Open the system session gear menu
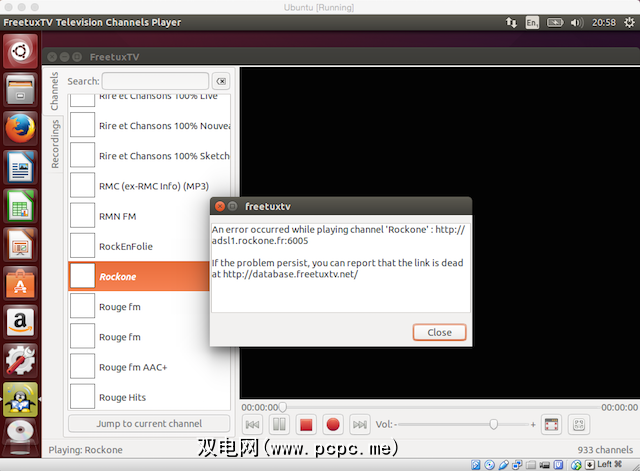The image size is (640, 471). (629, 22)
